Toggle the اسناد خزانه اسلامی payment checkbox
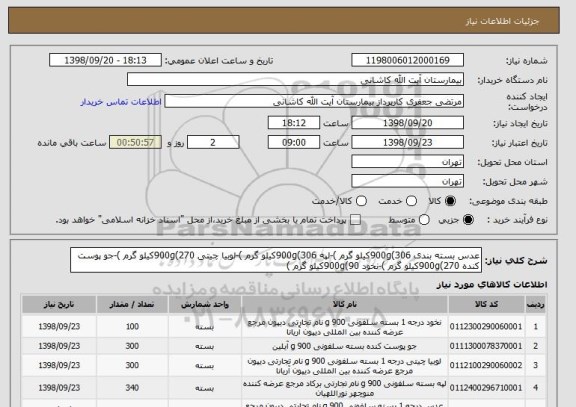 (355, 220)
